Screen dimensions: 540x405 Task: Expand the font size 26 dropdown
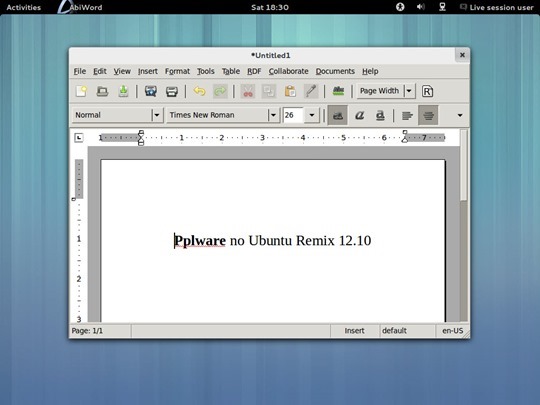pyautogui.click(x=312, y=115)
